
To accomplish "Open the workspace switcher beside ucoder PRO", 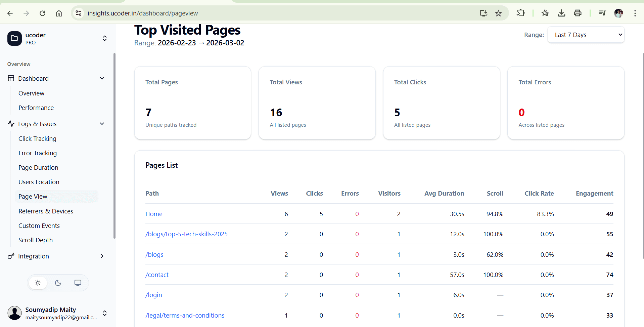I will pos(104,38).
